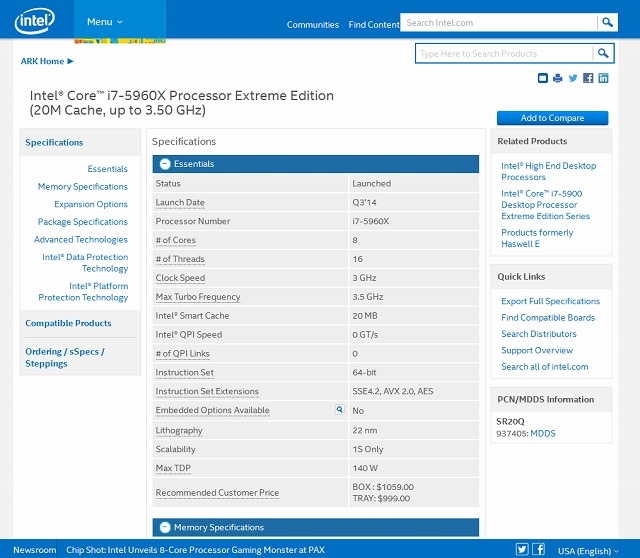Focus the product search field
Screen dimensions: 640x558
pyautogui.click(x=504, y=53)
